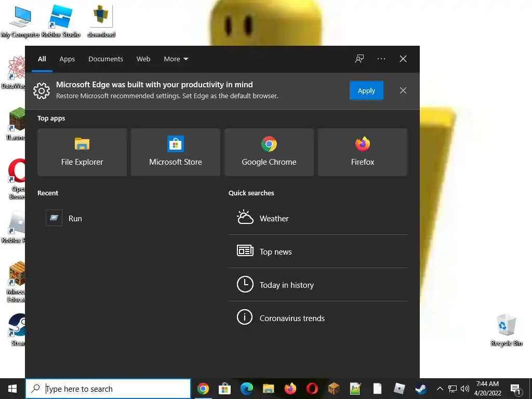The height and width of the screenshot is (399, 532).
Task: Expand the More dropdown
Action: pos(176,59)
